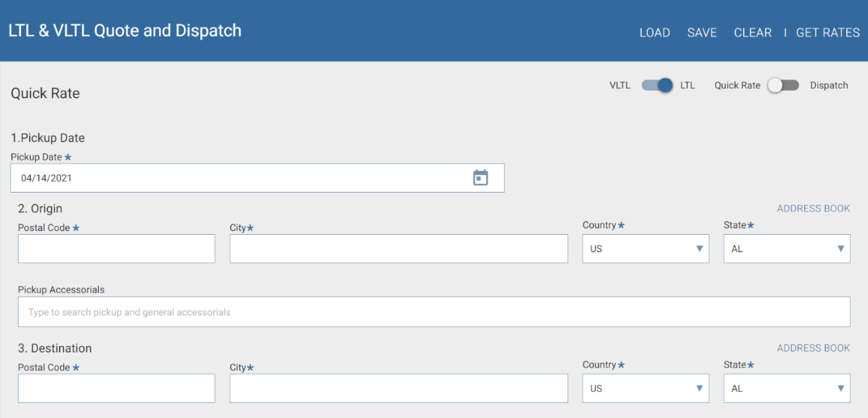
Task: Open the Origin ADDRESS BOOK link
Action: pos(813,208)
